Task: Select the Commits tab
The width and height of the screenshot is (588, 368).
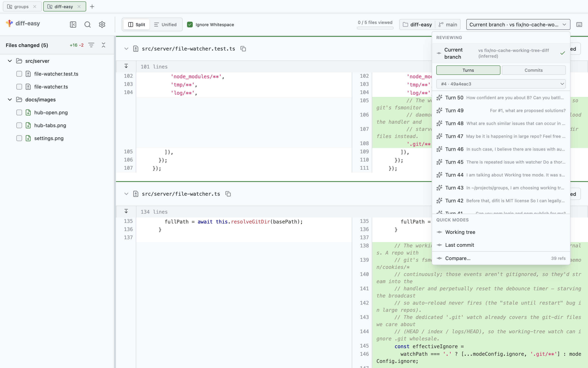Action: (x=533, y=70)
